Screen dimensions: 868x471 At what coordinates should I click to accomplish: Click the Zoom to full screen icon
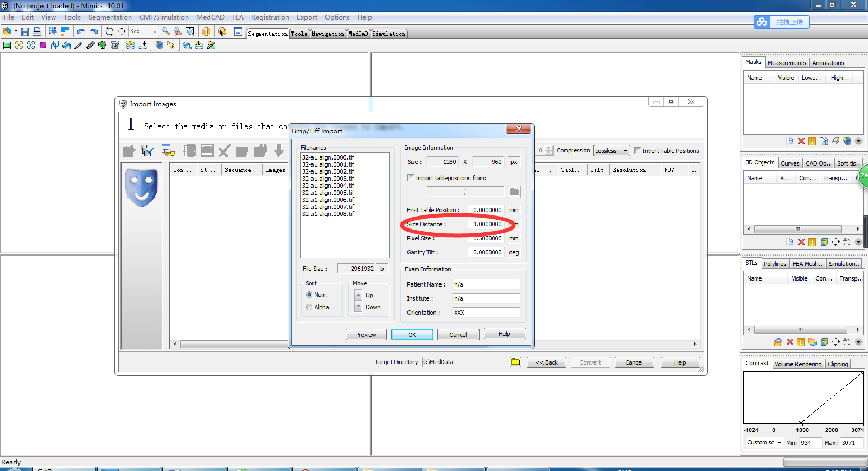point(190,31)
